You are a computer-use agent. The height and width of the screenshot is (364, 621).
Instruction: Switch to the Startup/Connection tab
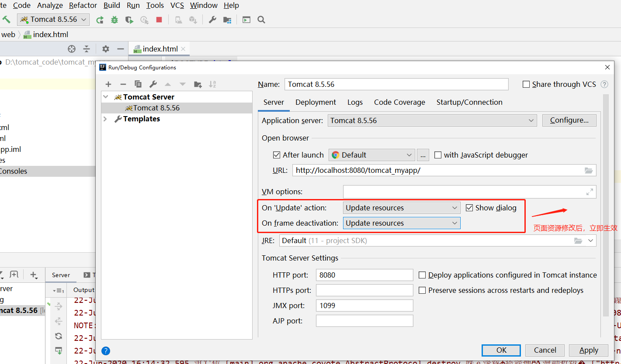(x=469, y=102)
